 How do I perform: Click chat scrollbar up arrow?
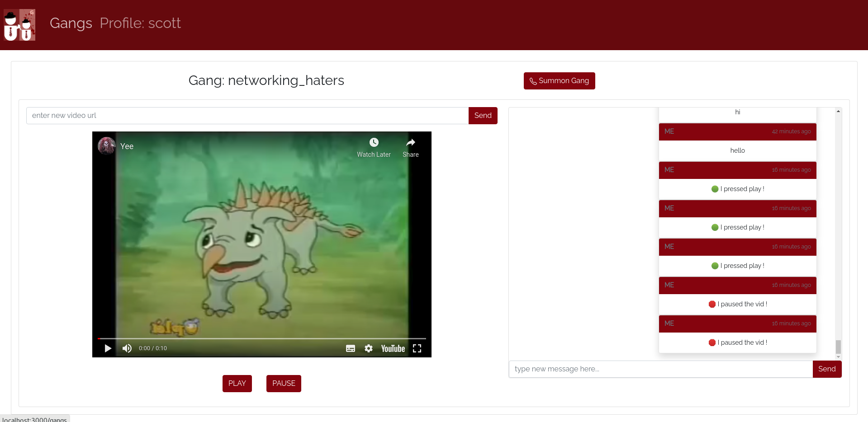pos(838,111)
